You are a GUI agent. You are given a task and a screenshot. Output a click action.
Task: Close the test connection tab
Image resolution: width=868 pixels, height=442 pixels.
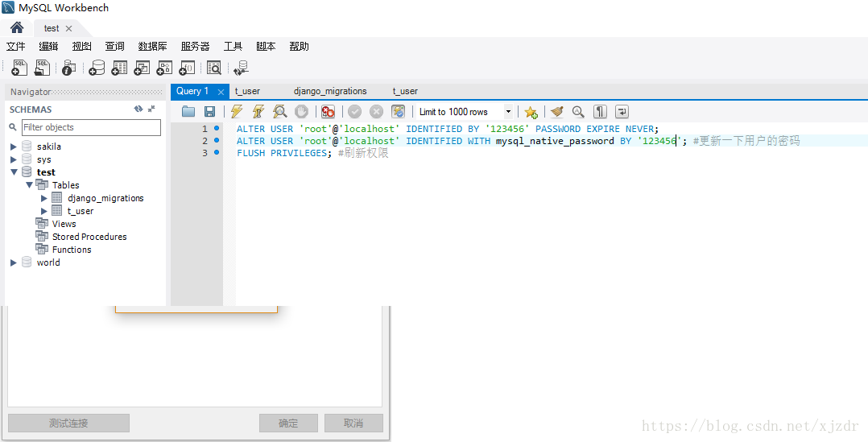[68, 28]
